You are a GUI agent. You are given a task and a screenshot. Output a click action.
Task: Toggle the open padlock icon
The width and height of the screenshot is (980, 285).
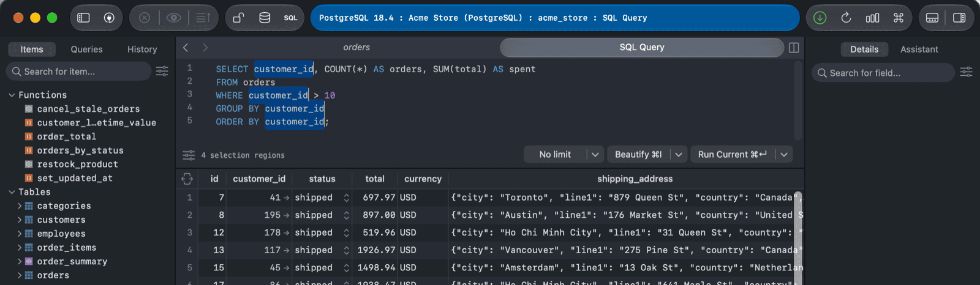[x=239, y=18]
